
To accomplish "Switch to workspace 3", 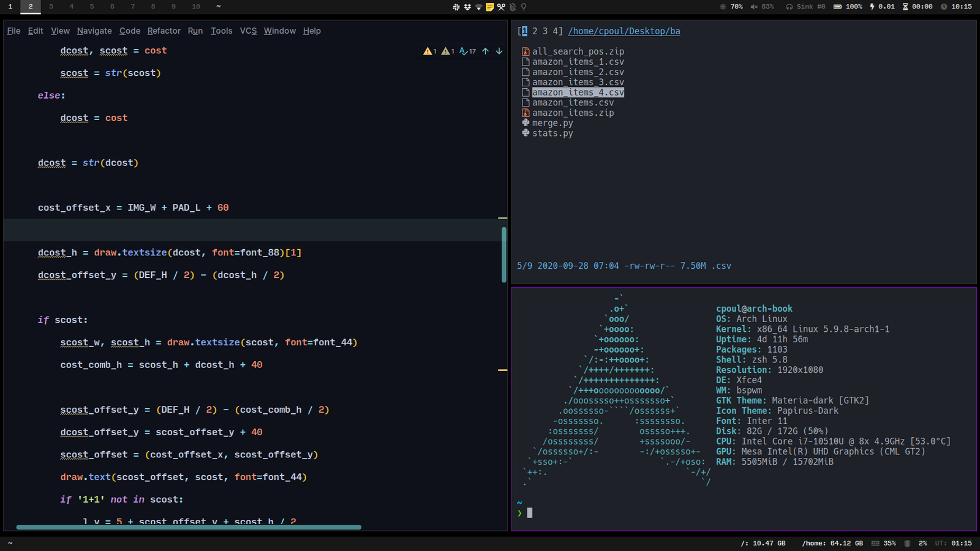I will pos(51,7).
